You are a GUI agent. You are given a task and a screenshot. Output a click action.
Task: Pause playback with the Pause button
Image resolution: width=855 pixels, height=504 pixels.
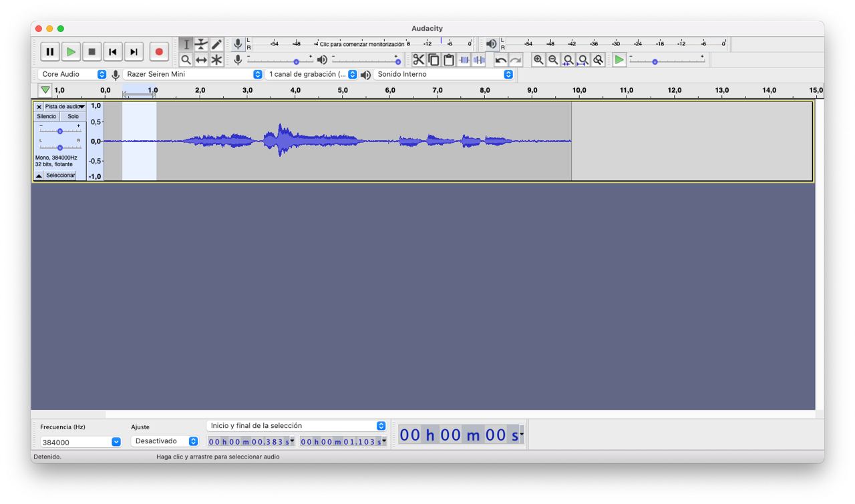pos(50,51)
